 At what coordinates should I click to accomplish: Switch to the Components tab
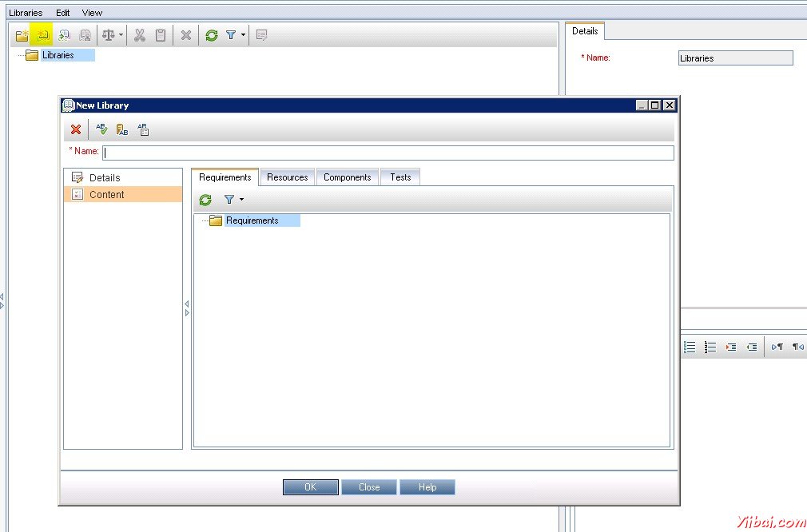pyautogui.click(x=347, y=177)
